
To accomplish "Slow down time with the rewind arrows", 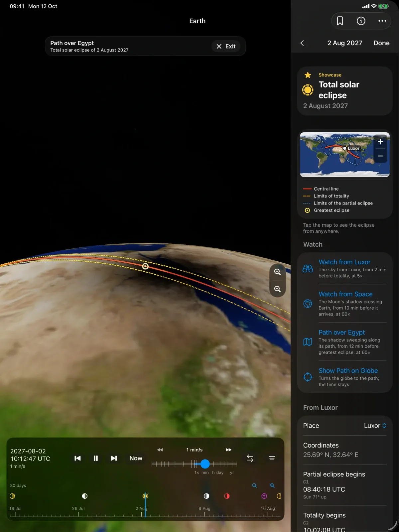I will pyautogui.click(x=160, y=450).
